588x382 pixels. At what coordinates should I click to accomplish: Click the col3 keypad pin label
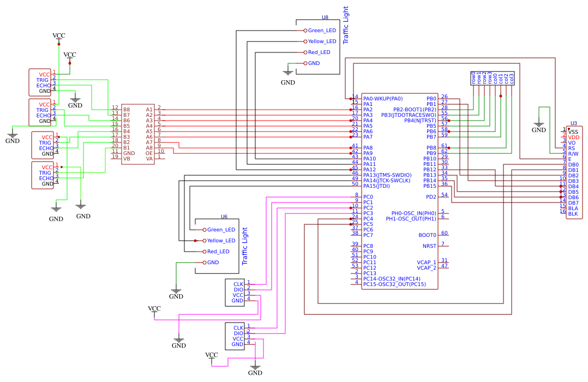click(512, 79)
